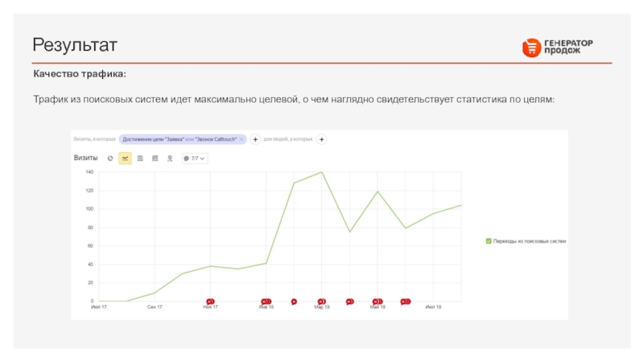Switch to the bar column chart icon
This screenshot has height=362, width=644.
click(x=155, y=158)
